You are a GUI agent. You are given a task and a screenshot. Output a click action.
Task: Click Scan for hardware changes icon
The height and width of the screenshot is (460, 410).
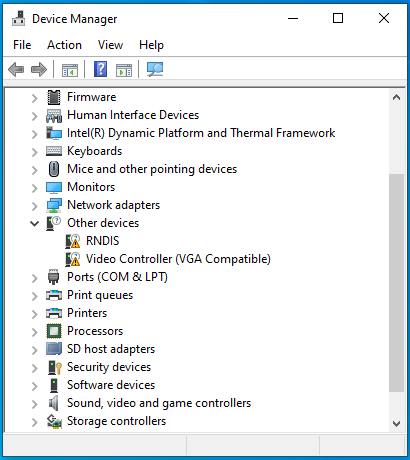pyautogui.click(x=155, y=69)
